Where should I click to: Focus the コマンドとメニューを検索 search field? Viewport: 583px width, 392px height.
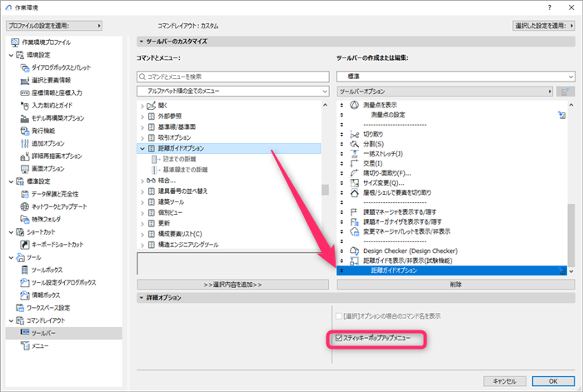click(x=232, y=77)
